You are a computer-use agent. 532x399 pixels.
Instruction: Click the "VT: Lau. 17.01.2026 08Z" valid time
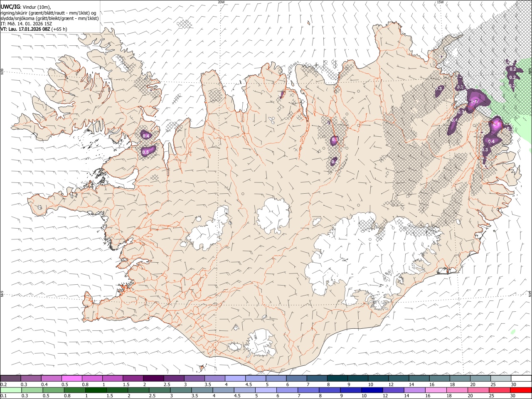tap(25, 29)
